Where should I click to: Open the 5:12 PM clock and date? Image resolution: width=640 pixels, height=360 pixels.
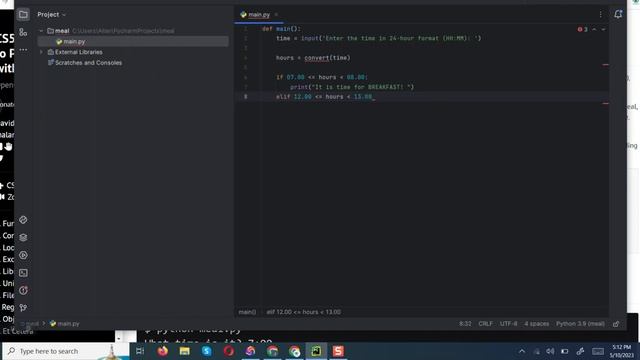coord(621,351)
